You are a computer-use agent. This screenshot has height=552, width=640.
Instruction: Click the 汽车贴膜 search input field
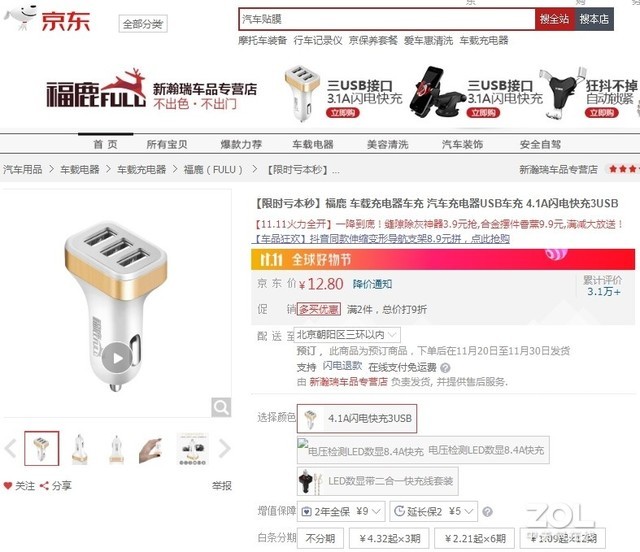(387, 19)
